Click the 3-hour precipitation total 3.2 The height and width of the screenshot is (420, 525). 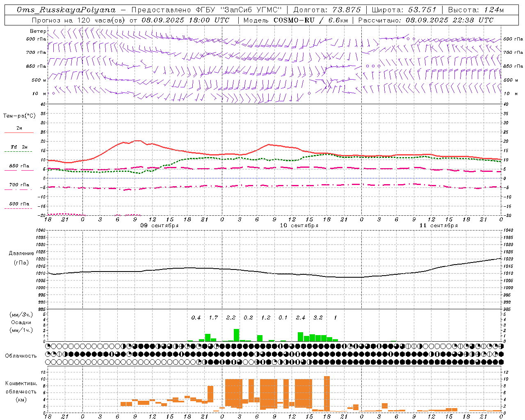pos(318,318)
